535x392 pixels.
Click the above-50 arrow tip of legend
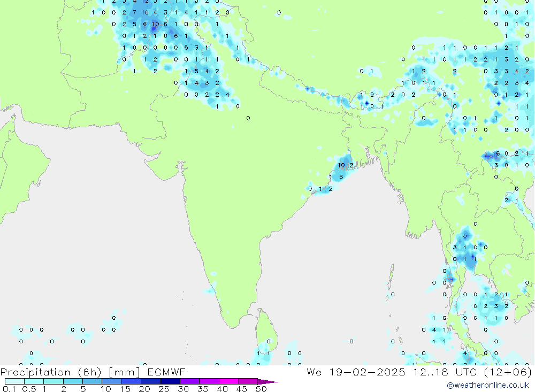point(267,382)
